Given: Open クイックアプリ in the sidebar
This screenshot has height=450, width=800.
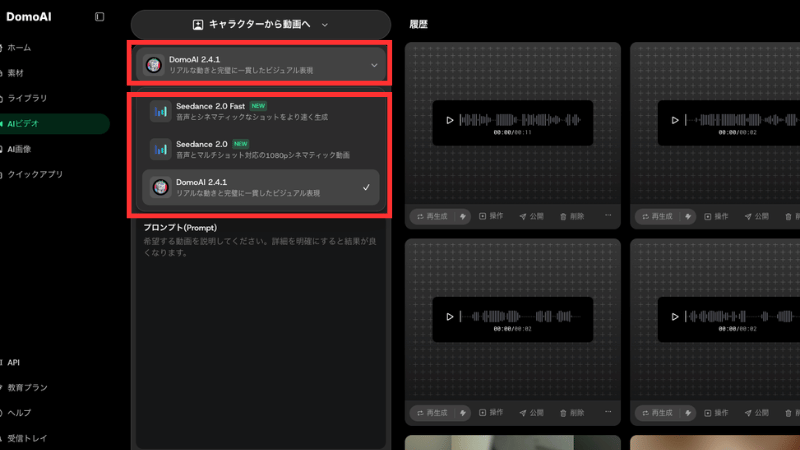Looking at the screenshot, I should pos(35,174).
